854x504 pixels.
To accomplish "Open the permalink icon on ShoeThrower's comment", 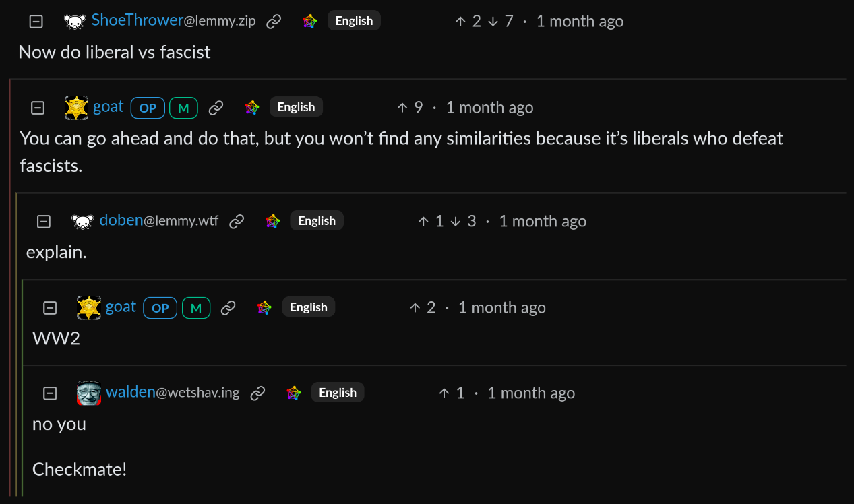I will pos(274,22).
